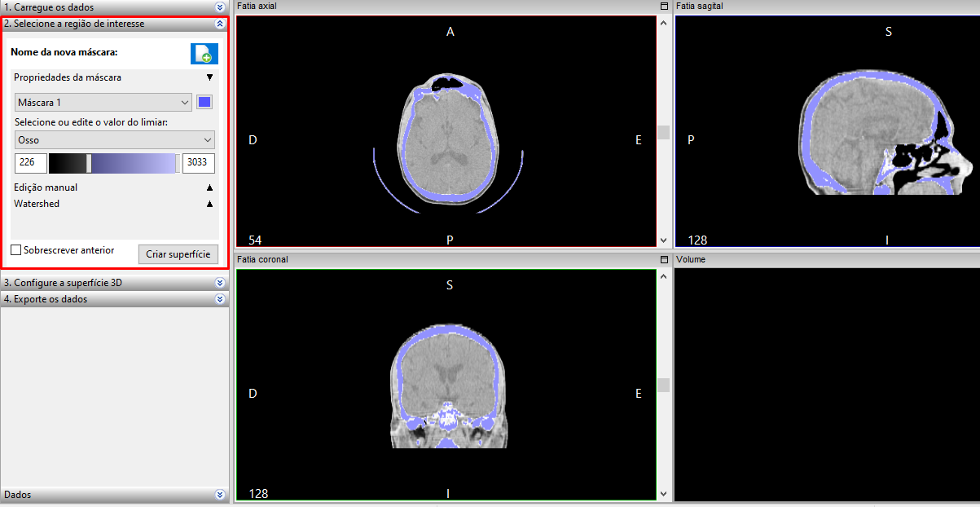Click the Volume view title
Viewport: 980px width, 507px height.
click(690, 259)
